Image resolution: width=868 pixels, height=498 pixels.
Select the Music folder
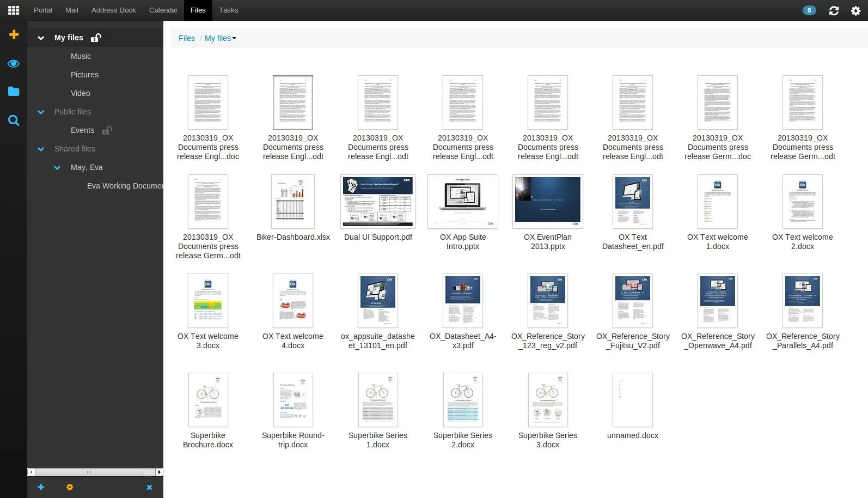[x=81, y=56]
